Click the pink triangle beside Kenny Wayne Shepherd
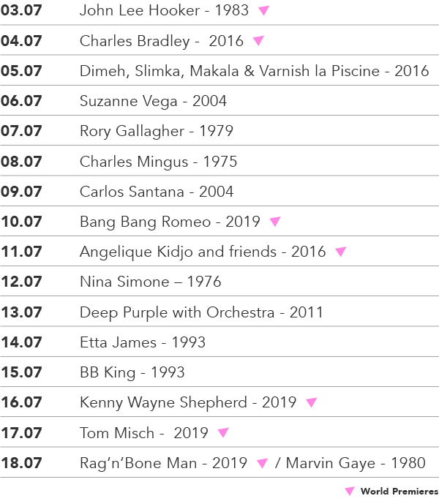This screenshot has width=439, height=504. (311, 402)
